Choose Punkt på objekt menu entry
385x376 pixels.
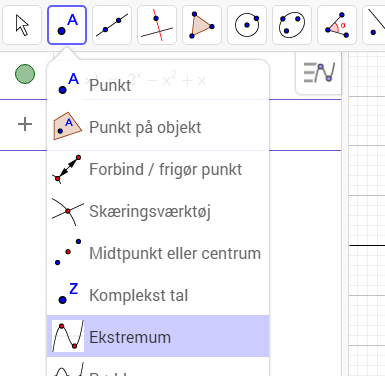click(x=158, y=127)
